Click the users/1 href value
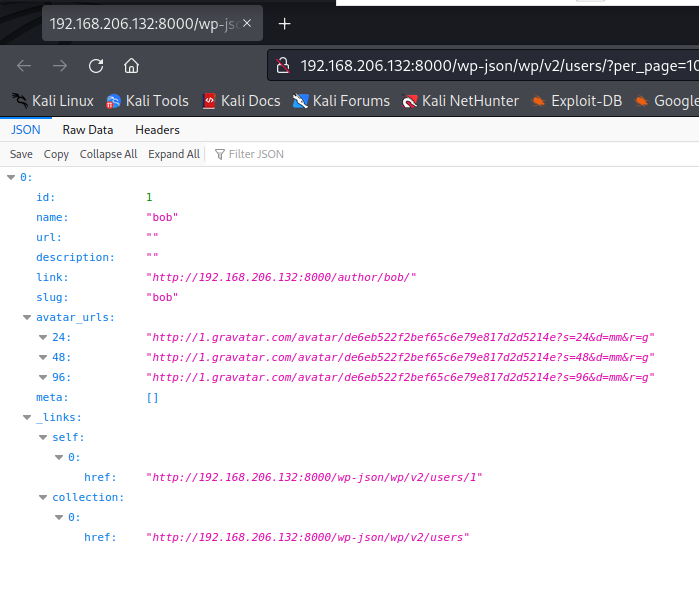Image resolution: width=699 pixels, height=600 pixels. click(x=314, y=477)
